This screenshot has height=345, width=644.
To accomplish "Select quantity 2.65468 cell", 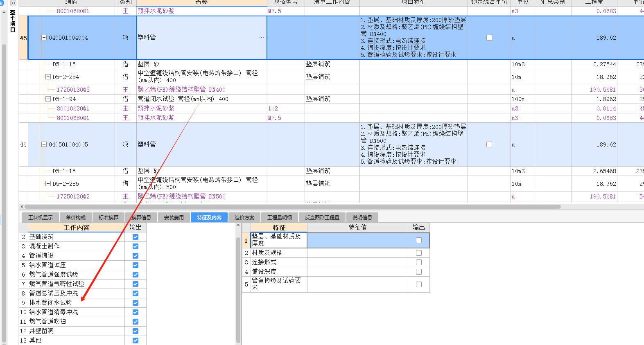I will pos(594,171).
